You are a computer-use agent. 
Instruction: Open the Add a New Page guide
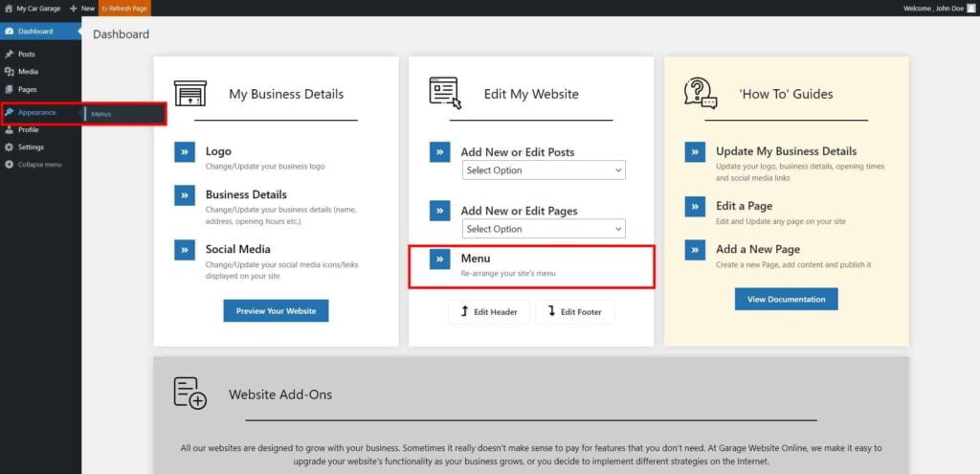click(758, 249)
